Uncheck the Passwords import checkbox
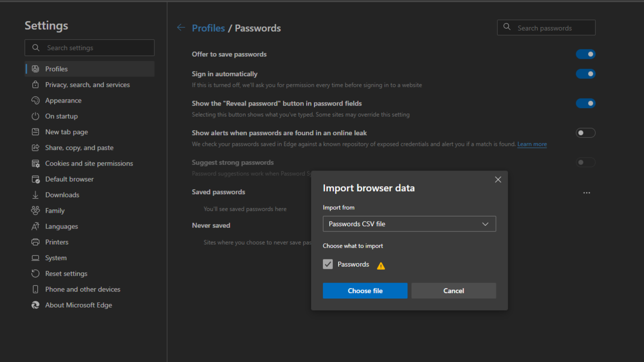 click(328, 264)
